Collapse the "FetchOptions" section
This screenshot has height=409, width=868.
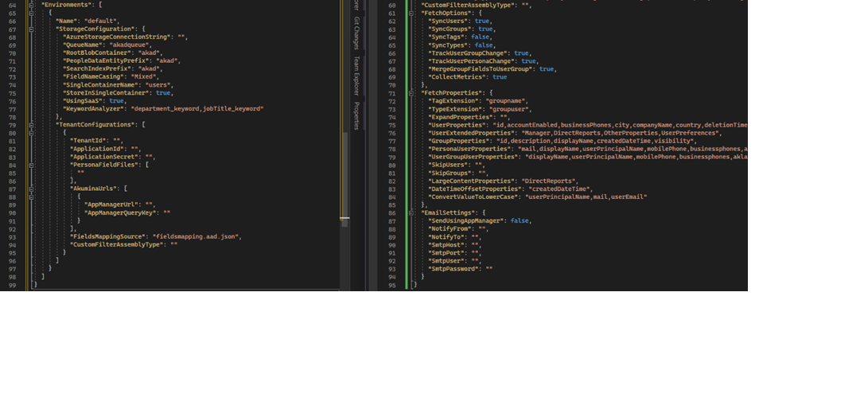(x=410, y=14)
